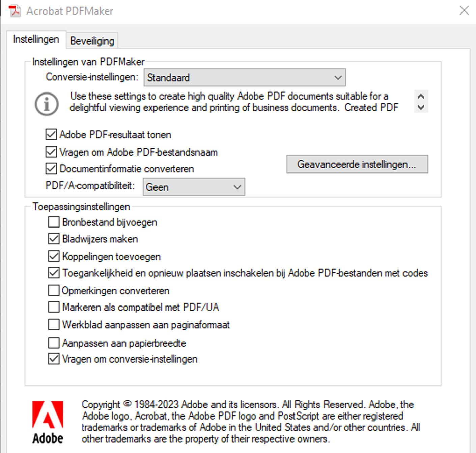
Task: Switch to the Beveiliging tab
Action: (x=91, y=41)
